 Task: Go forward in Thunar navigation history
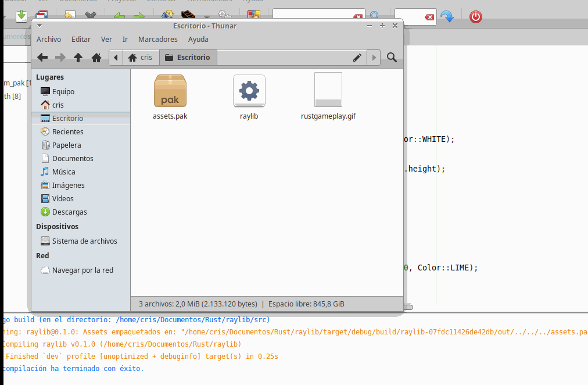(x=60, y=58)
